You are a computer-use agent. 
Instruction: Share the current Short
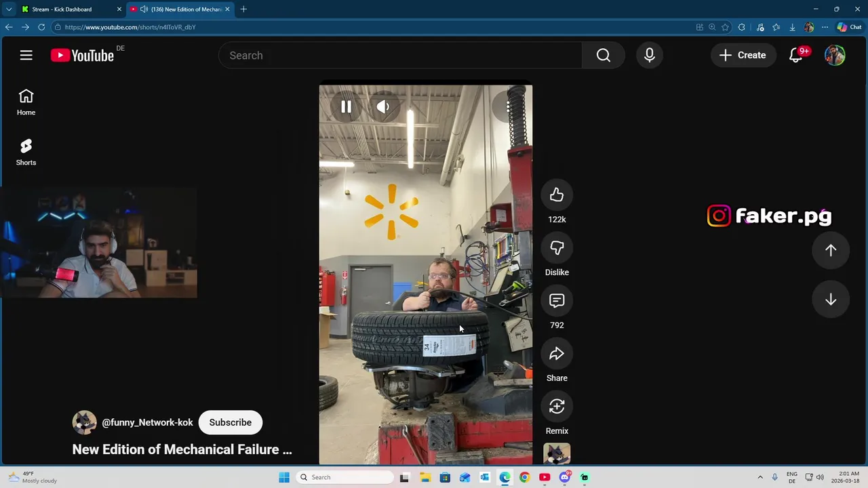pyautogui.click(x=557, y=354)
